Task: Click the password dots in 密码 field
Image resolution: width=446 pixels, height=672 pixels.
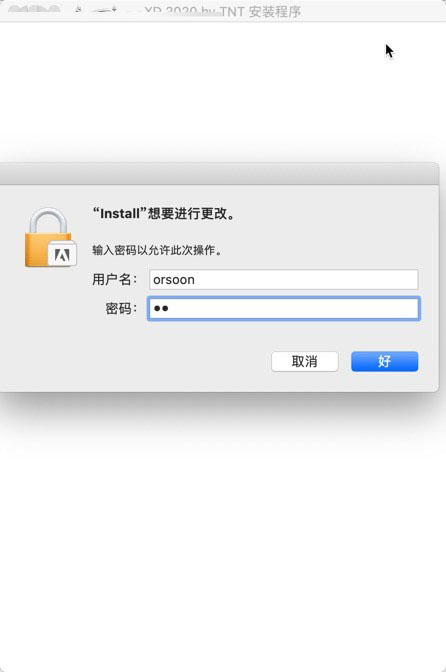Action: pos(161,308)
